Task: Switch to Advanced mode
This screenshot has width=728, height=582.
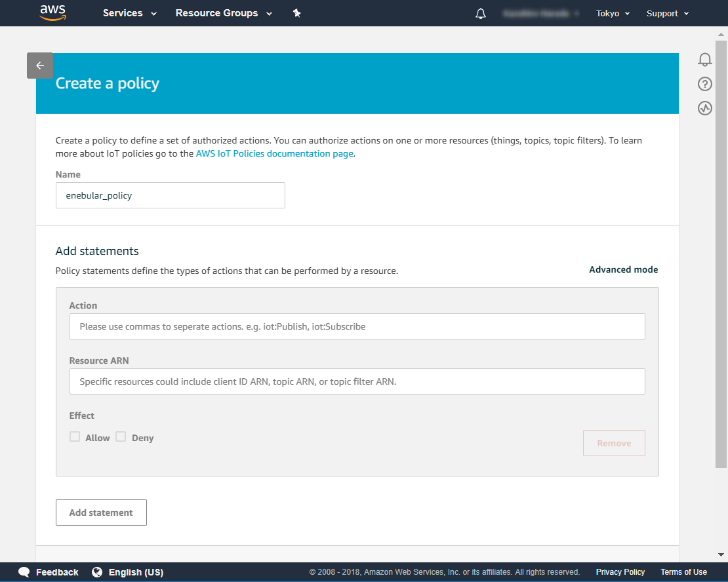Action: (623, 269)
